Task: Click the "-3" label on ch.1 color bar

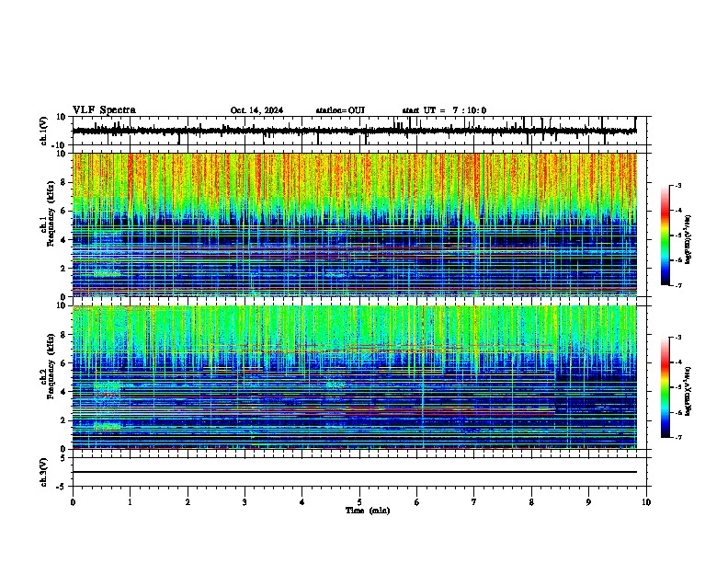Action: click(677, 185)
